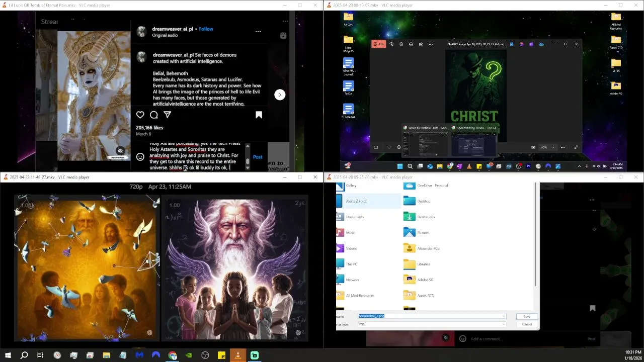
Task: Open Pictures folder in save dialog
Action: coord(417,232)
